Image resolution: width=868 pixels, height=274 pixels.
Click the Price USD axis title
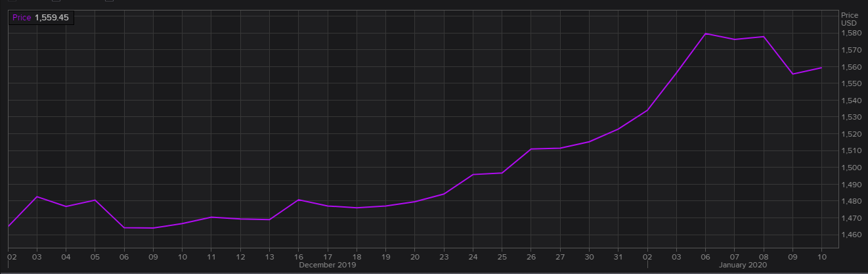pyautogui.click(x=850, y=18)
